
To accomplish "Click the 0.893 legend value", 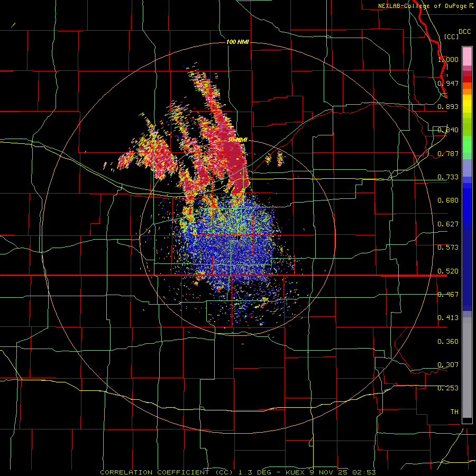I will (x=448, y=106).
